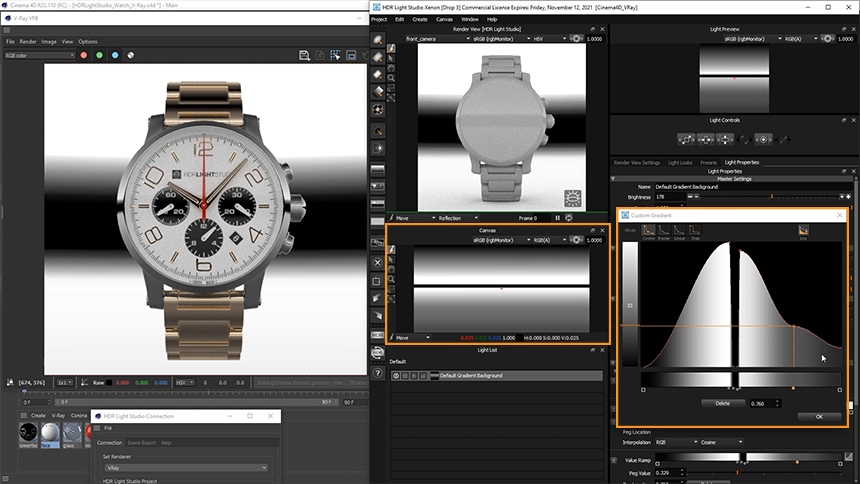Pause the Render View rendering

[x=557, y=218]
